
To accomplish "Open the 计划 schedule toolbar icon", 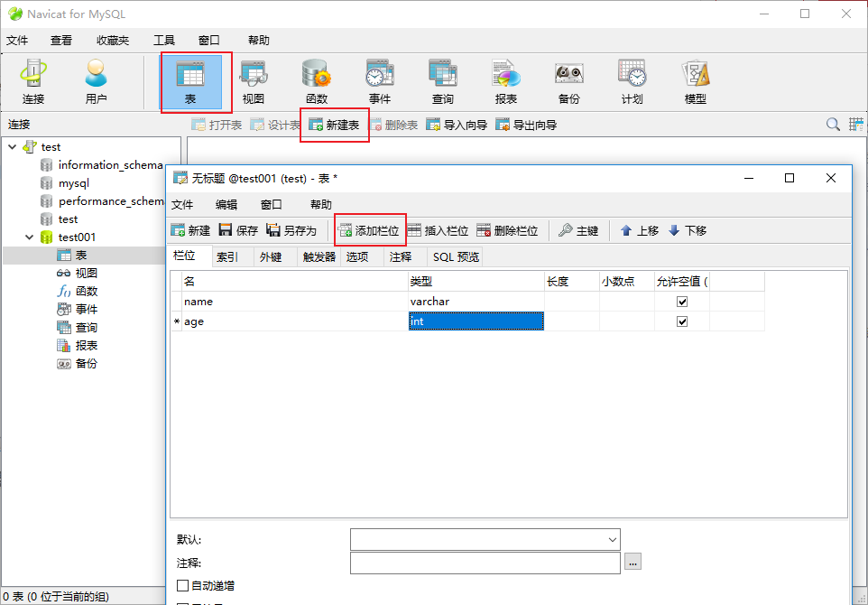I will pos(633,82).
